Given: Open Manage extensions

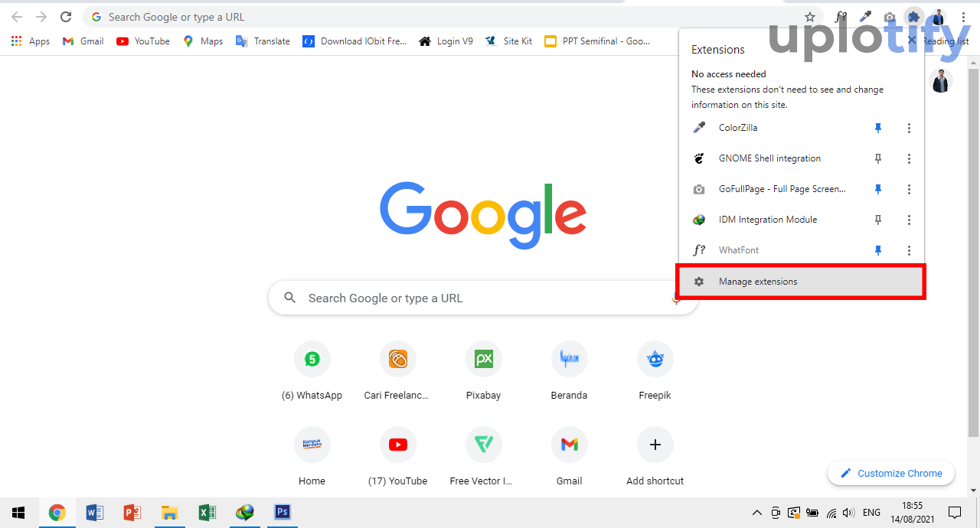Looking at the screenshot, I should (x=801, y=282).
